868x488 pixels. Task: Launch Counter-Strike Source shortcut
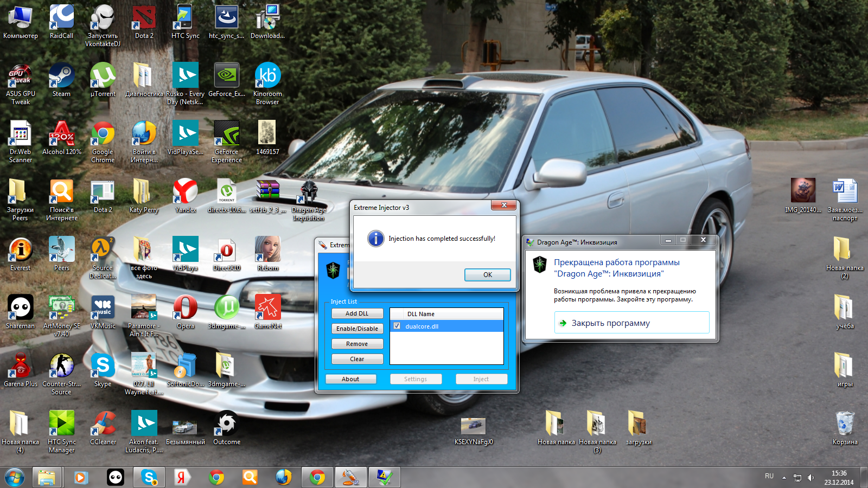pos(62,374)
